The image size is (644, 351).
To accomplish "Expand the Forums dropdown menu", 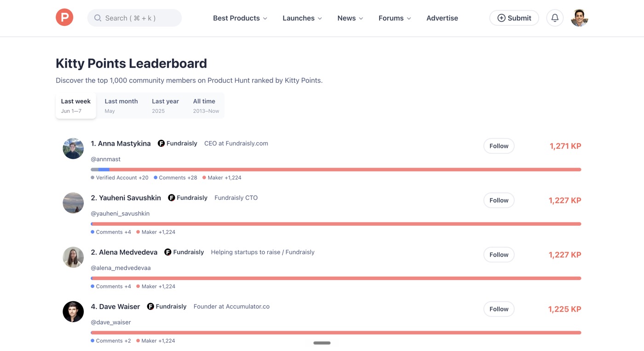I will coord(395,18).
